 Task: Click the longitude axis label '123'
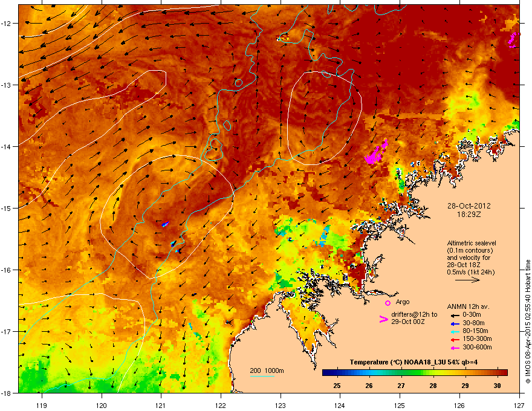(x=281, y=406)
